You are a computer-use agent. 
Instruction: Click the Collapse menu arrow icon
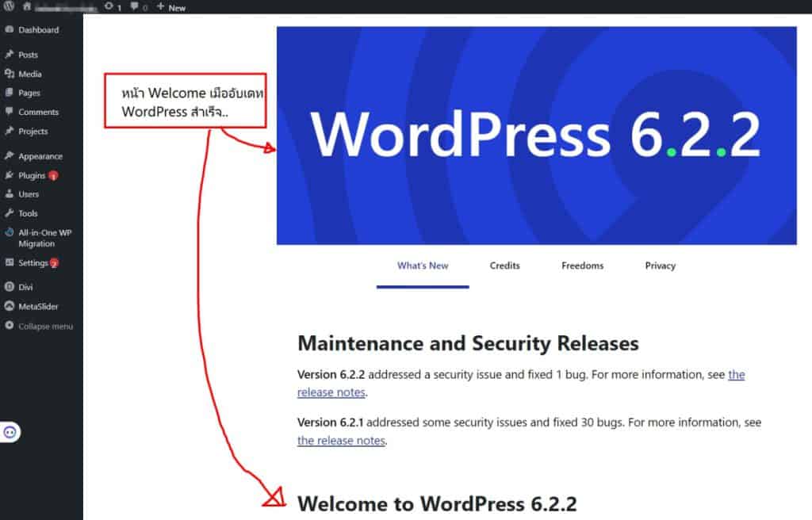click(10, 325)
